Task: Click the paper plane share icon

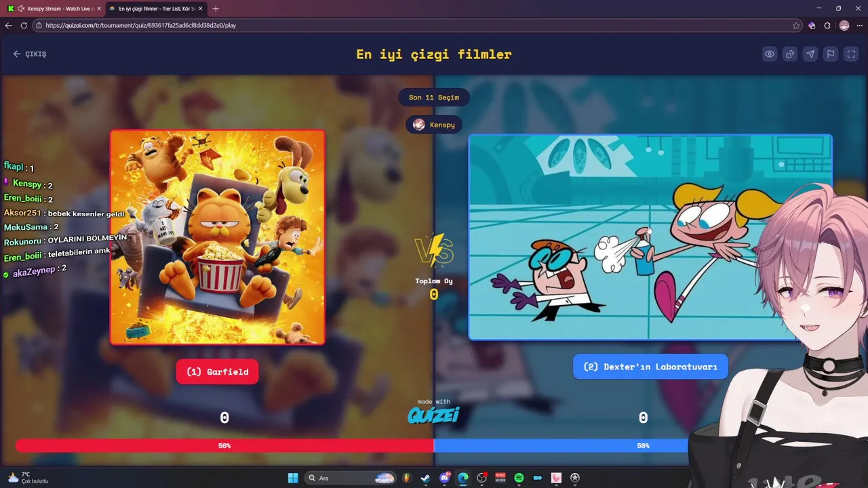Action: [810, 54]
